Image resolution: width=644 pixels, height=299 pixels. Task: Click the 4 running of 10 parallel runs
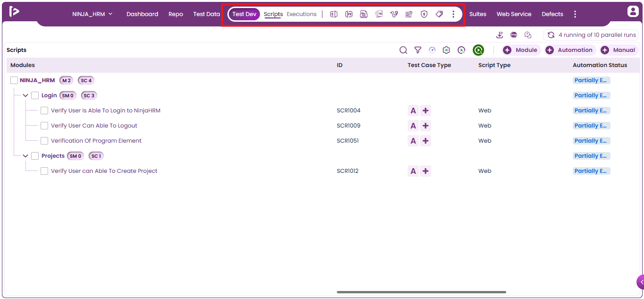coord(591,35)
